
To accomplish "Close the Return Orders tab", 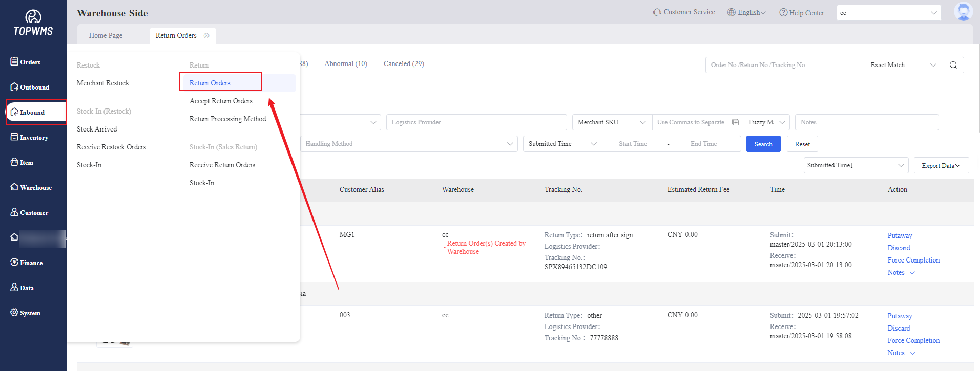I will point(206,36).
